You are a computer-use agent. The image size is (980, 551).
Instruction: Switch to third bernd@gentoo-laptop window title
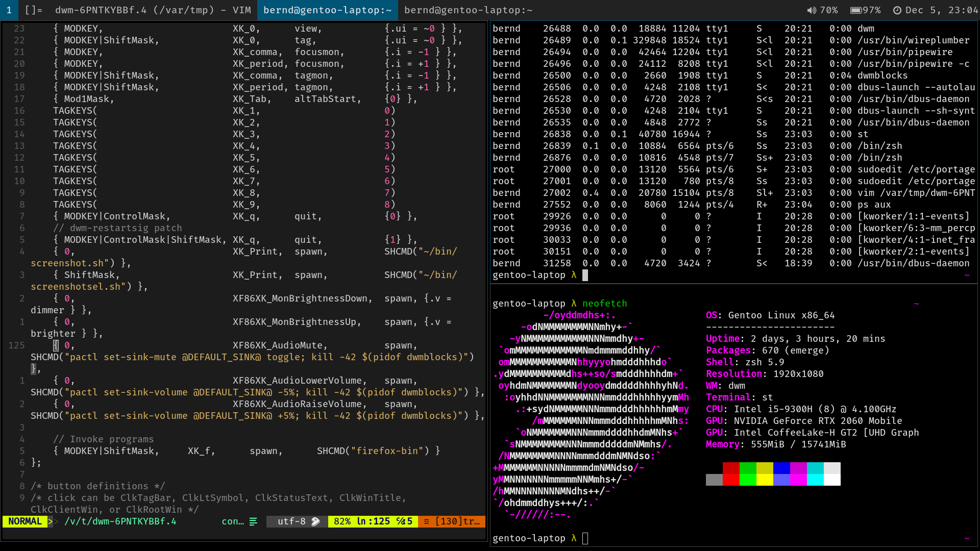468,10
